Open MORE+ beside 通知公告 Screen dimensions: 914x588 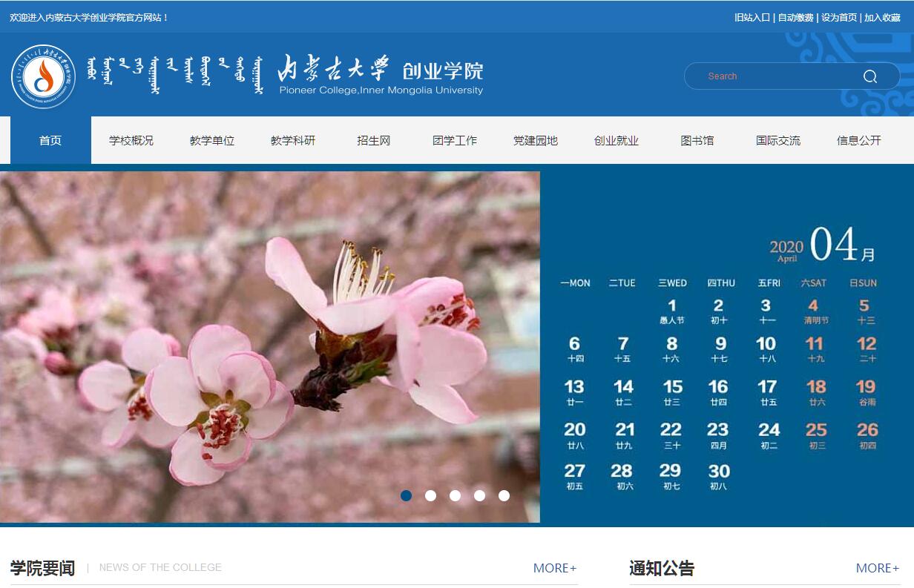click(x=877, y=568)
